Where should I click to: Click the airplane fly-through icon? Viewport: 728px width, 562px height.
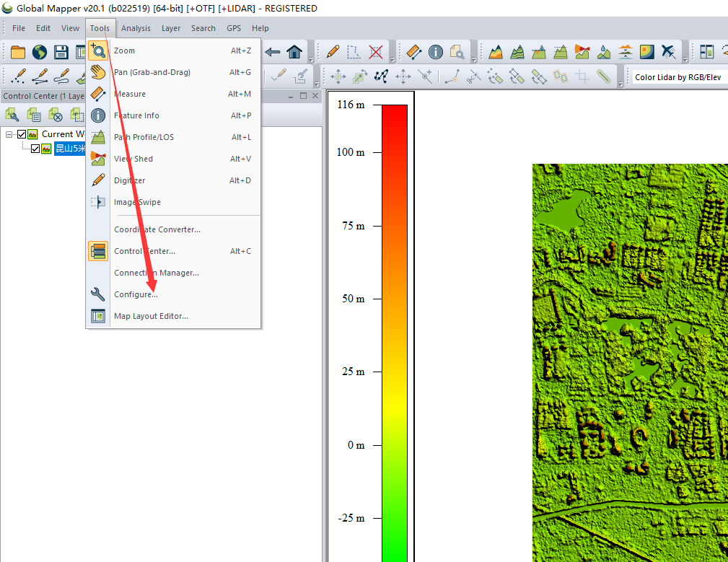[x=669, y=52]
